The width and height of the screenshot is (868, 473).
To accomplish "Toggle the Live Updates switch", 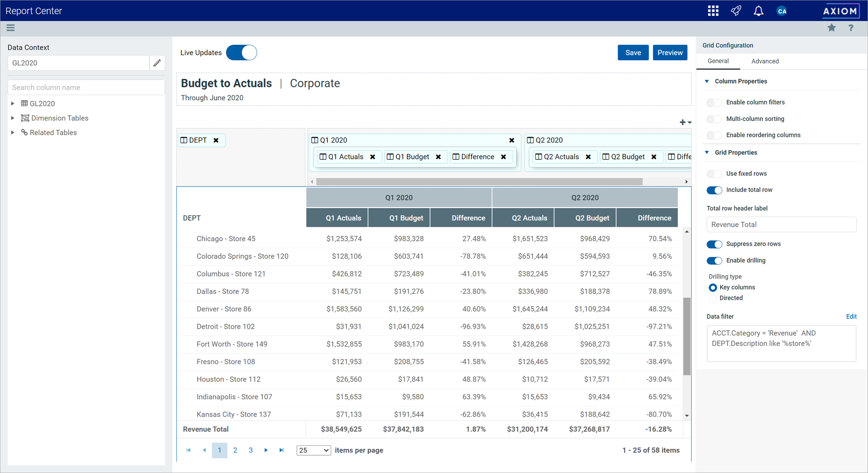I will 241,53.
